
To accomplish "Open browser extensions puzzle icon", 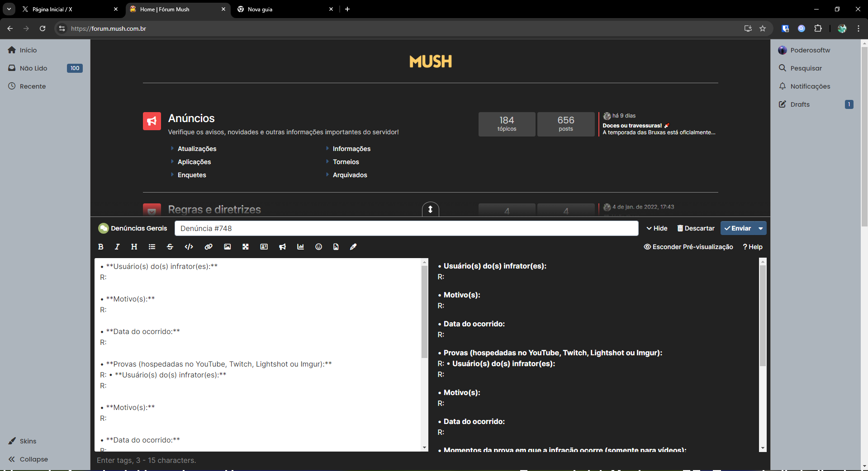I will (x=818, y=28).
